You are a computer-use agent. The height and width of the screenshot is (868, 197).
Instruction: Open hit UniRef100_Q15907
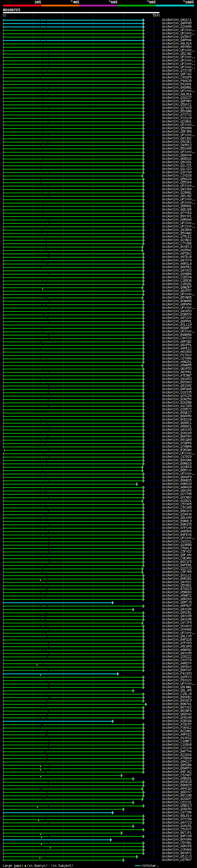tap(176, 37)
